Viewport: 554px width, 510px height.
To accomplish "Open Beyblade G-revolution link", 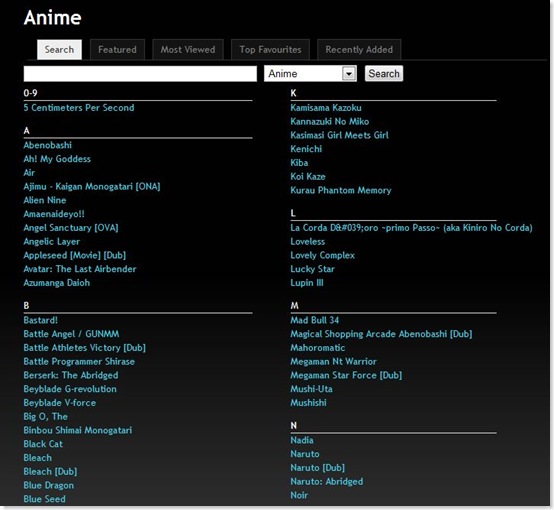I will click(x=70, y=389).
